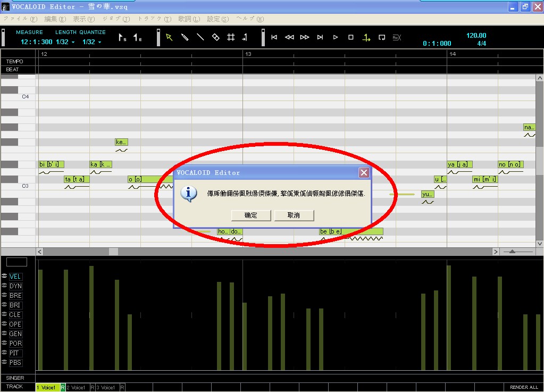Toggle the grid display icon
544x392 pixels.
pos(231,37)
